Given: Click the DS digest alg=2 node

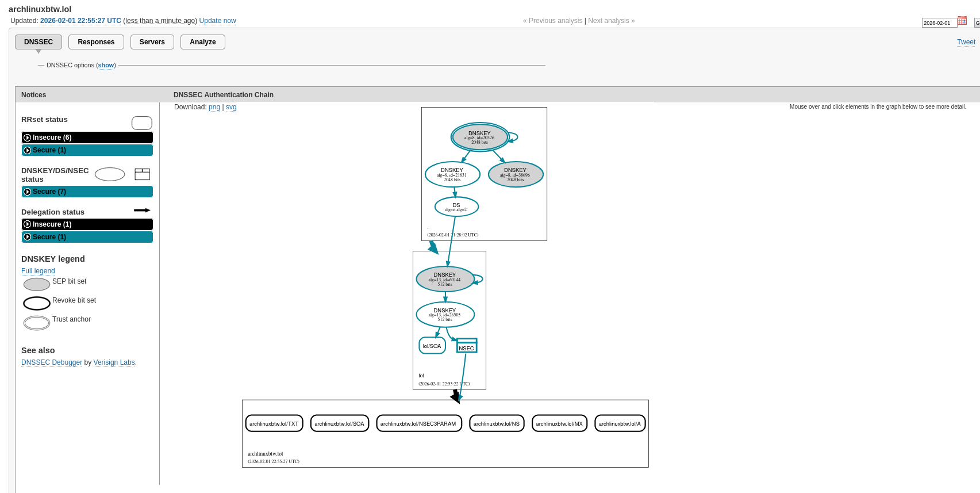Looking at the screenshot, I should click(456, 207).
